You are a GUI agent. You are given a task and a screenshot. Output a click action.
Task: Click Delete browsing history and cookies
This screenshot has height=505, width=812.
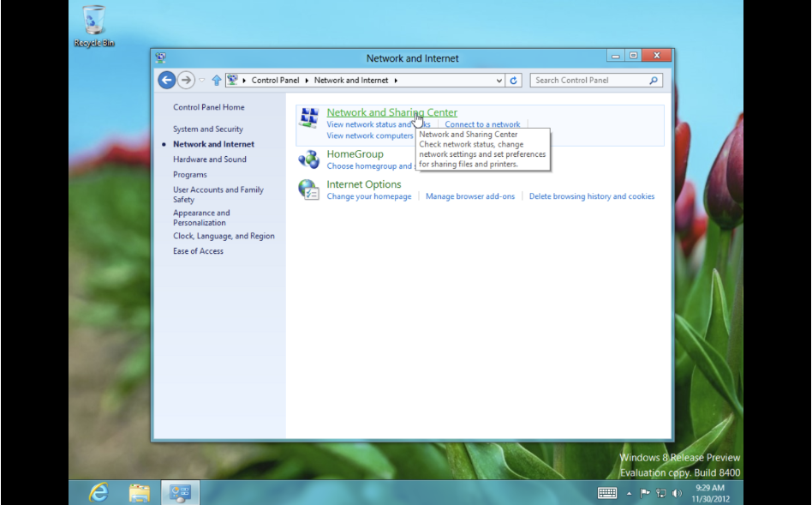(591, 196)
